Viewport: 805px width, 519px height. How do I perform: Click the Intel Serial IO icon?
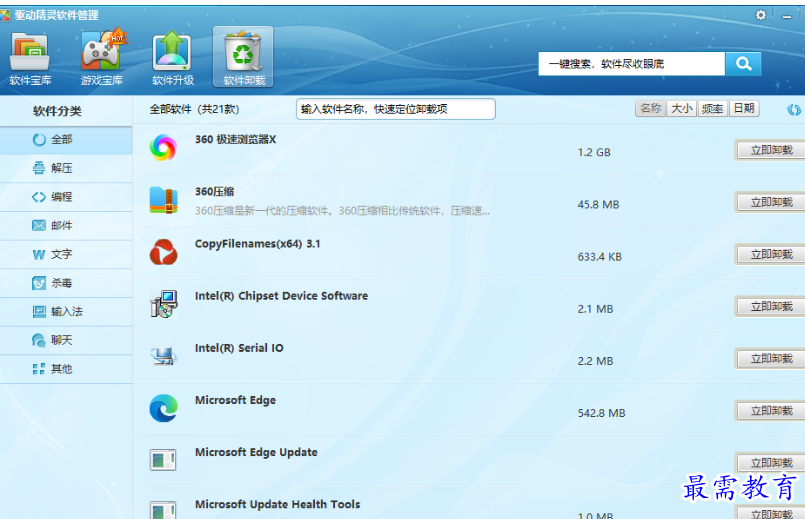163,356
